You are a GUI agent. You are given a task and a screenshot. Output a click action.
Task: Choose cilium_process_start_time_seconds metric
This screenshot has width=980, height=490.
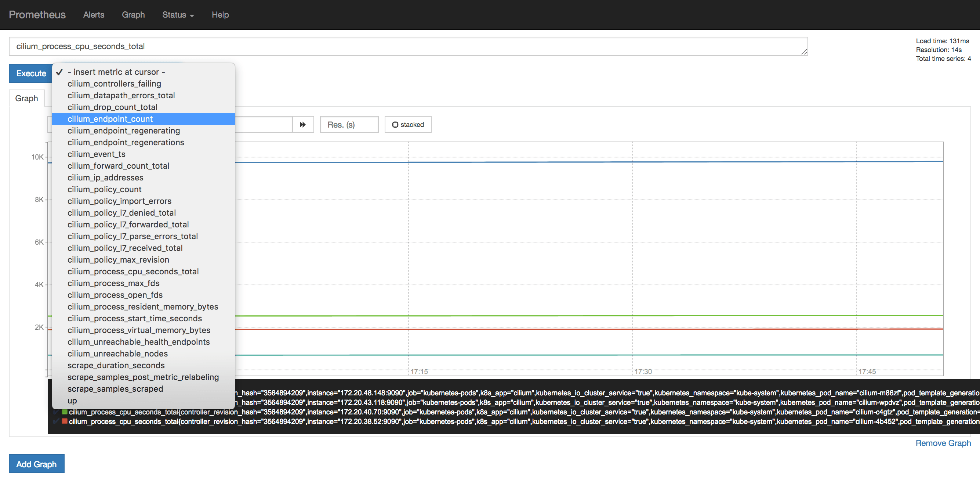click(144, 319)
